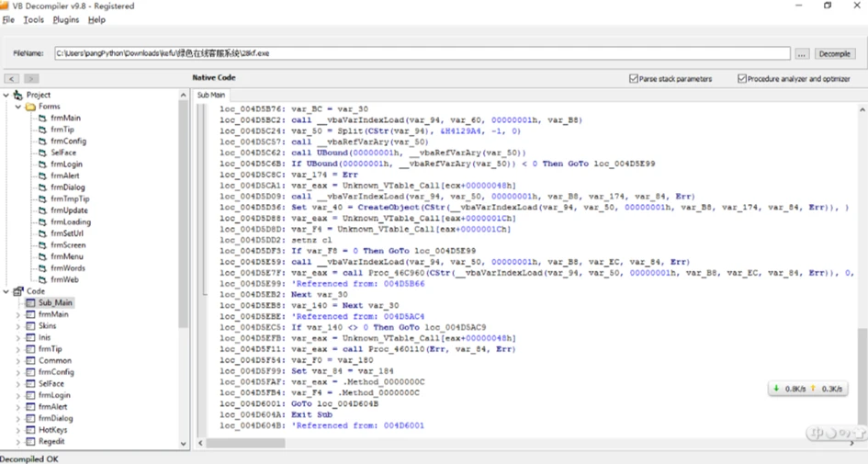868x464 pixels.
Task: Click the frmWords form icon
Action: 42,268
